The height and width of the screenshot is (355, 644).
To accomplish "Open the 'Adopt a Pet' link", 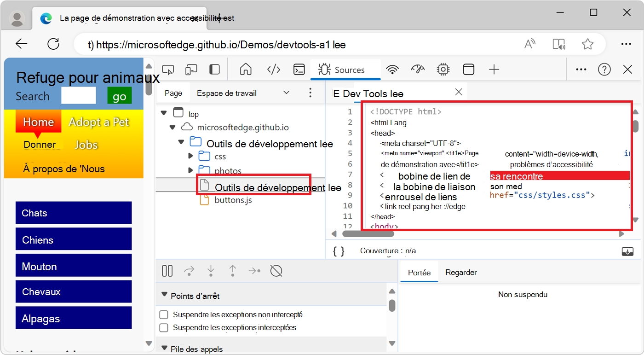I will (99, 122).
